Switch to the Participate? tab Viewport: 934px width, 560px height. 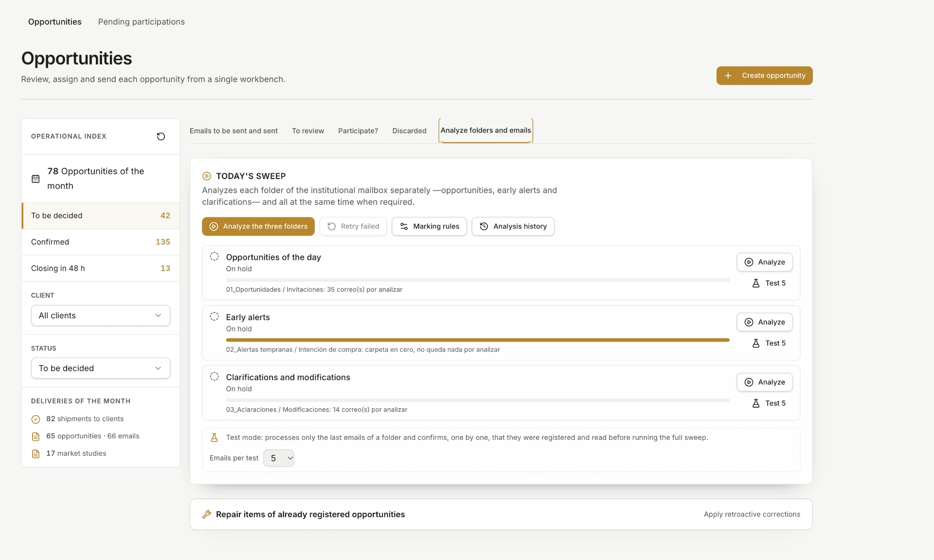click(358, 131)
